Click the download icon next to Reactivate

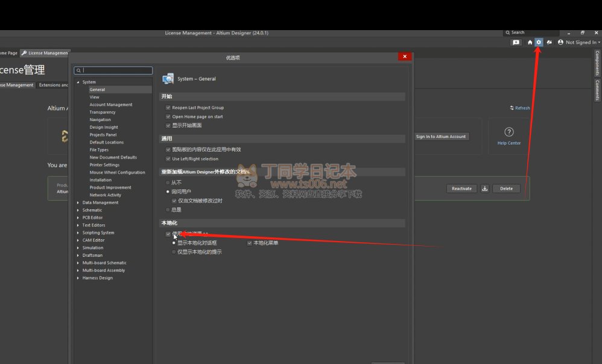484,189
